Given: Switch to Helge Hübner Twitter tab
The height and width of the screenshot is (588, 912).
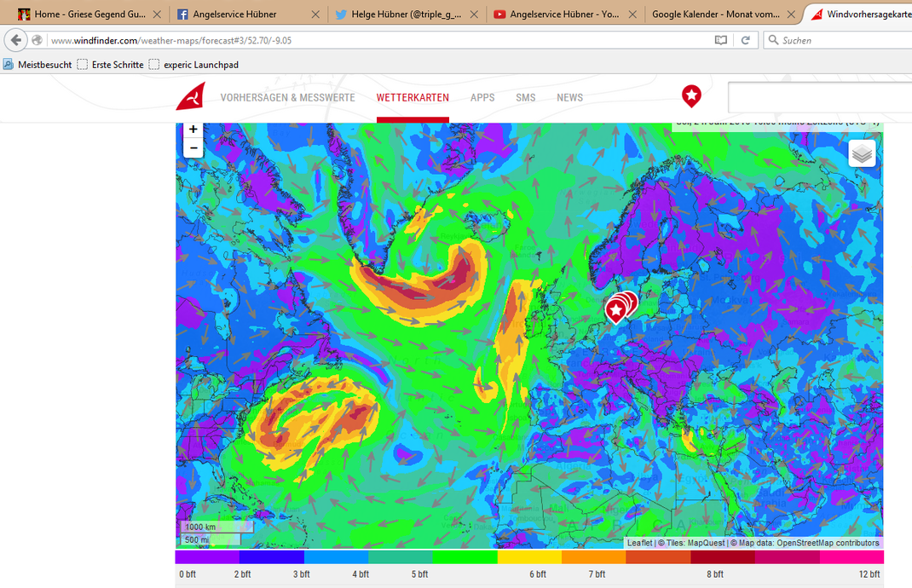Looking at the screenshot, I should point(407,14).
